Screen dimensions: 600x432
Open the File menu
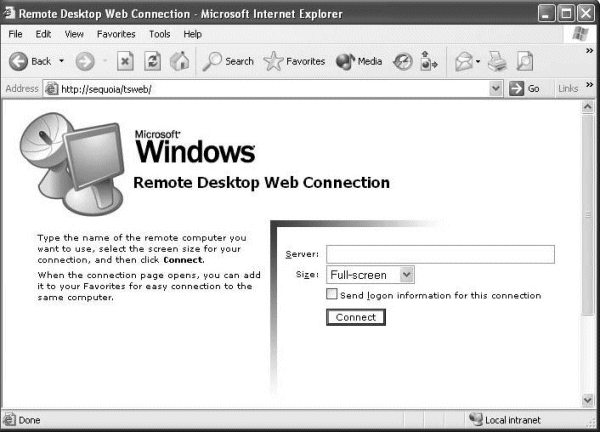point(15,34)
